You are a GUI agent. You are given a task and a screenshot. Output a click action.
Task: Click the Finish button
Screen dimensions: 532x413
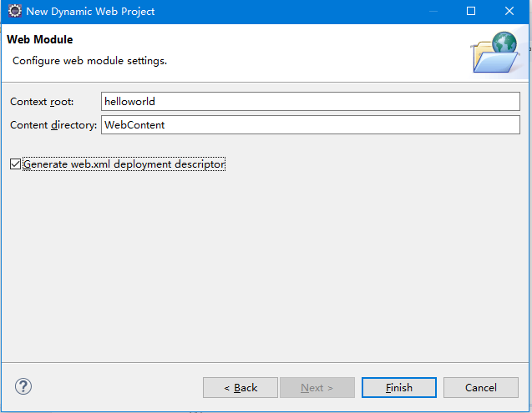click(x=399, y=388)
